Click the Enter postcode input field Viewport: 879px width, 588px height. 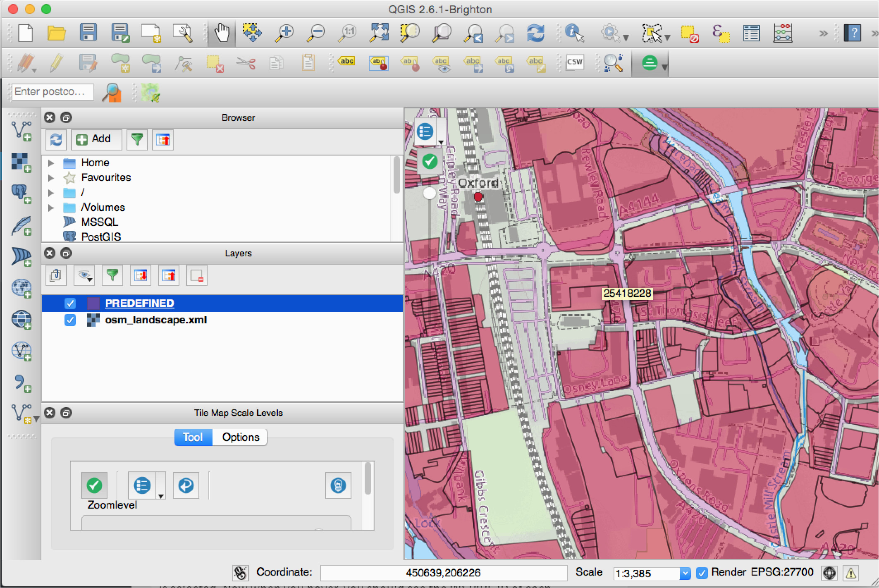coord(53,92)
